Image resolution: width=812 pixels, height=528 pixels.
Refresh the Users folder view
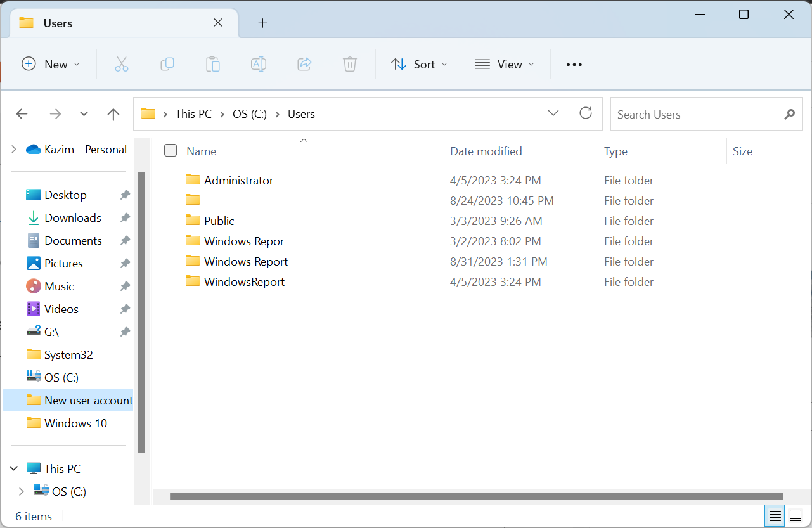click(586, 113)
